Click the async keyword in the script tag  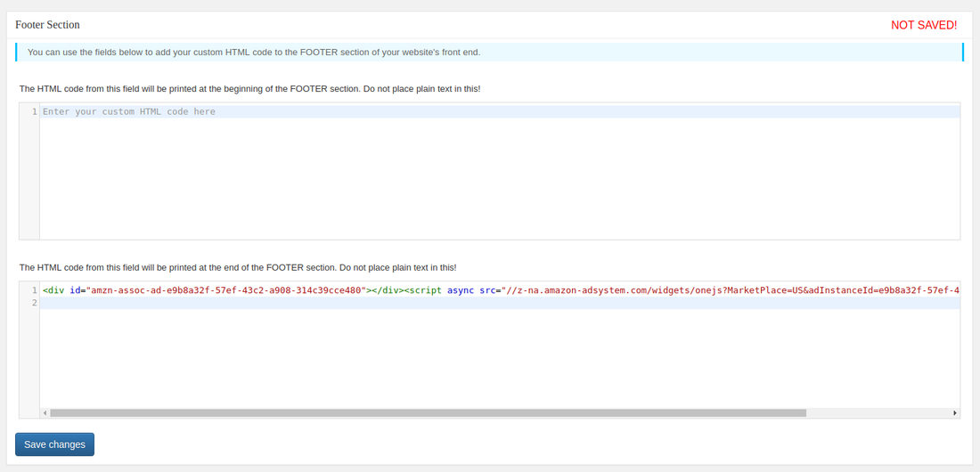461,290
